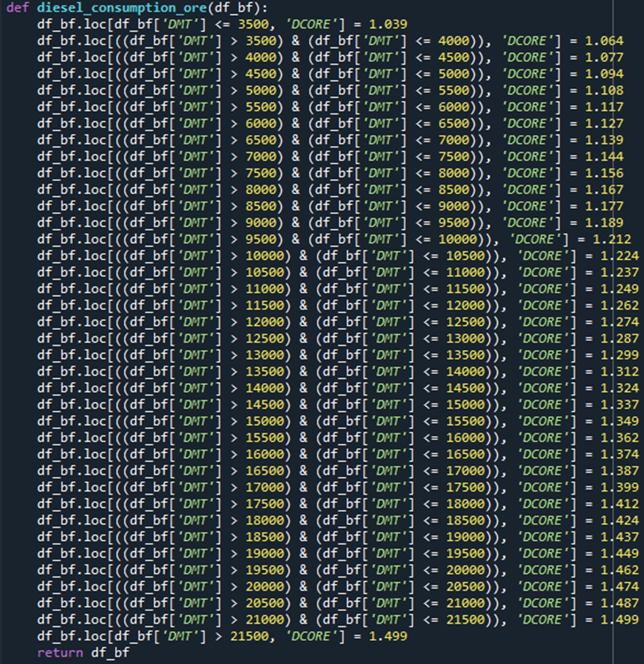The height and width of the screenshot is (664, 644).
Task: Place cursor on the value 1.039
Action: coord(388,24)
